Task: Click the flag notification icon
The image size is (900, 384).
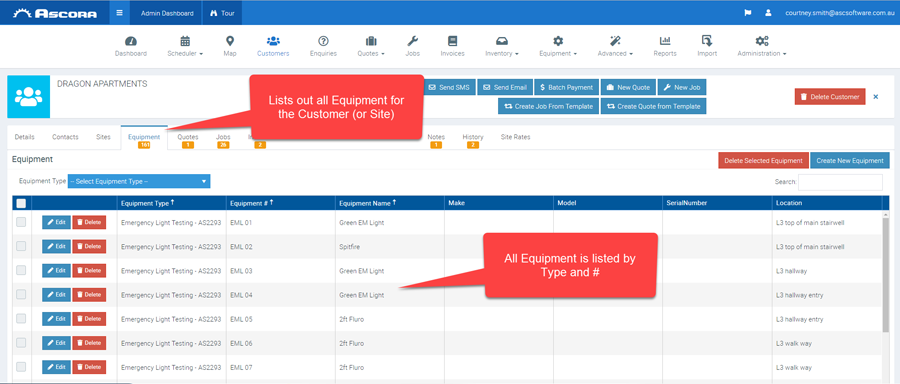Action: click(748, 13)
